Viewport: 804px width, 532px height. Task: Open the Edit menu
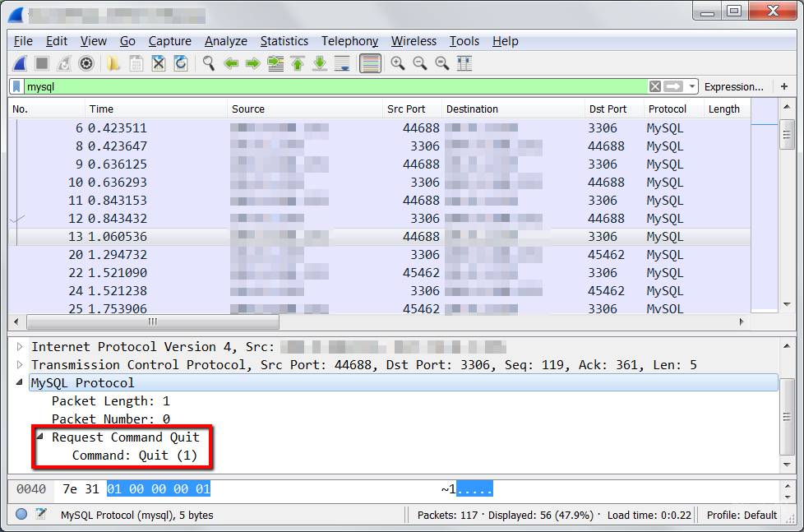(x=57, y=41)
